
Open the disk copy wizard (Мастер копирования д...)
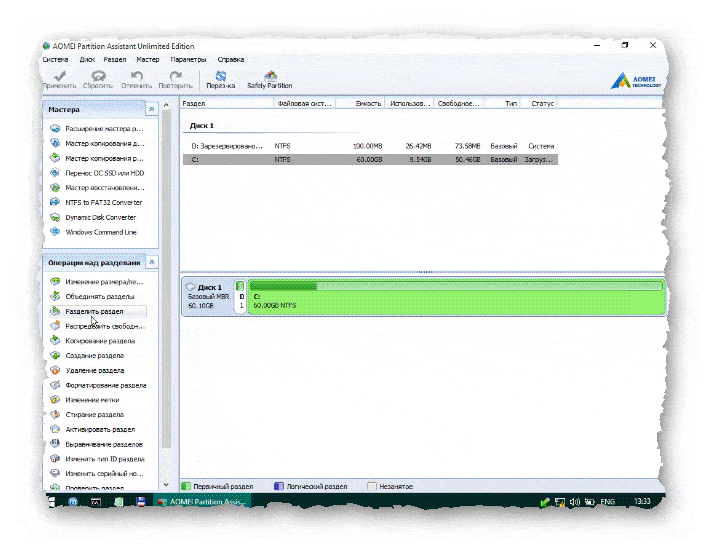coord(97,144)
